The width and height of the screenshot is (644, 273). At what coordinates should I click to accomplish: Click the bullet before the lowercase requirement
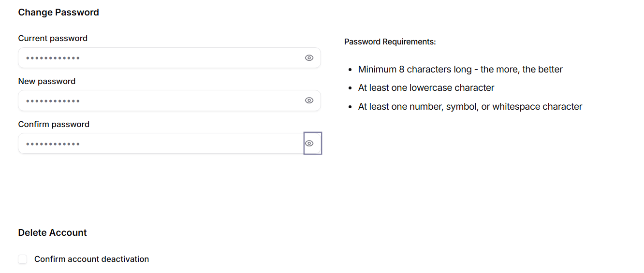(x=350, y=88)
